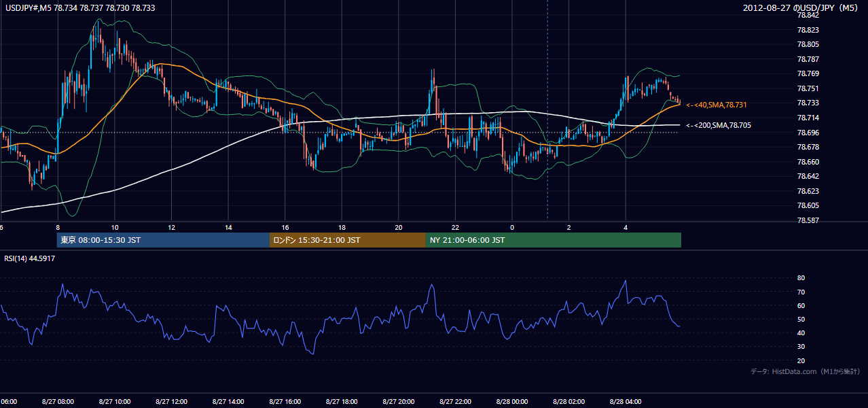Click the 78.823 price axis label

(x=808, y=30)
